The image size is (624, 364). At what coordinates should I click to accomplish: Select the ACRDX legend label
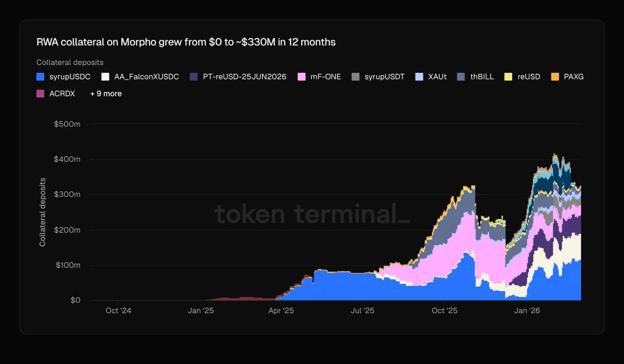pyautogui.click(x=62, y=94)
